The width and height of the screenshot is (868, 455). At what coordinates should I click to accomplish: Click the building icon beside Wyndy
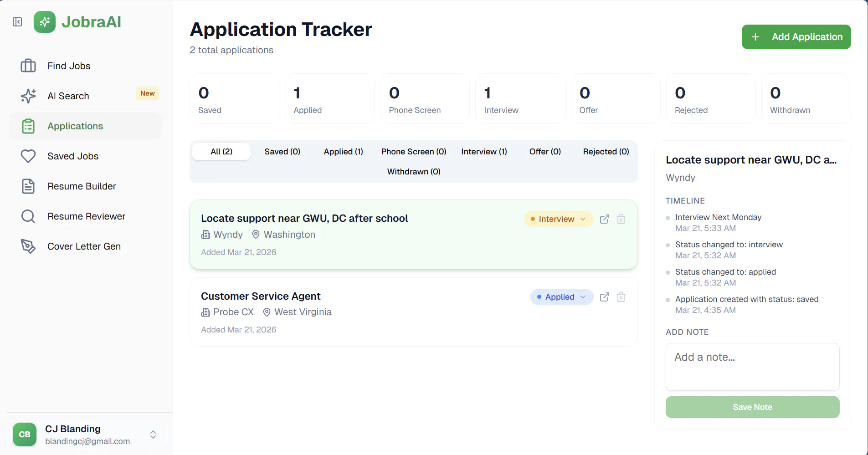205,235
